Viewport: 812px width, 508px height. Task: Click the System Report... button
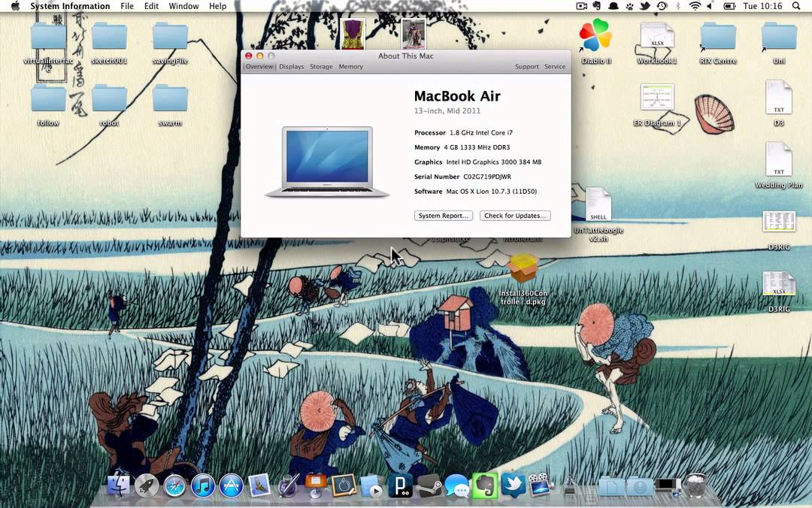point(444,216)
